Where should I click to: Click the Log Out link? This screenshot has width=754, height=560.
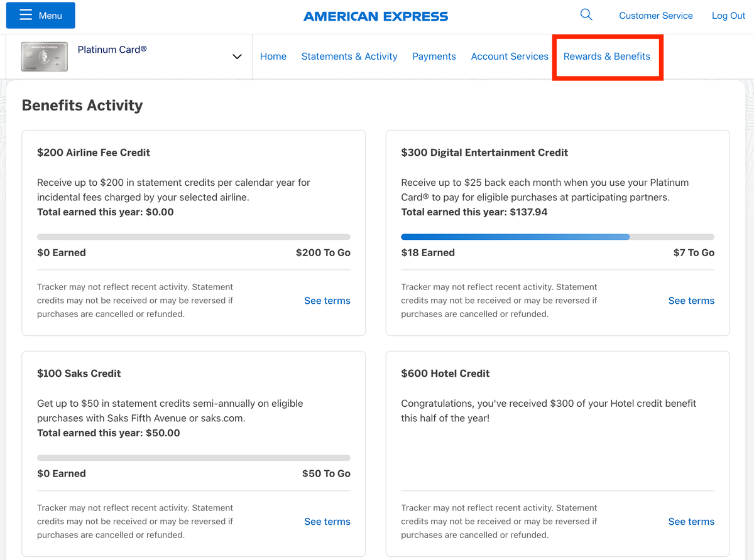tap(728, 16)
